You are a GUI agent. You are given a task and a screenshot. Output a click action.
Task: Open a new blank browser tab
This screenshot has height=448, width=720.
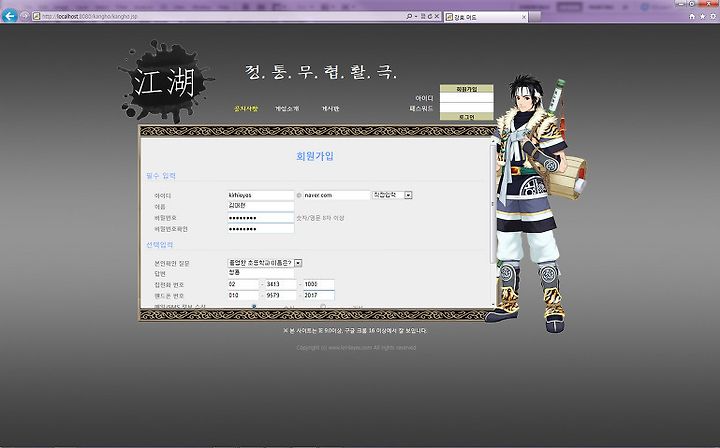pos(534,17)
